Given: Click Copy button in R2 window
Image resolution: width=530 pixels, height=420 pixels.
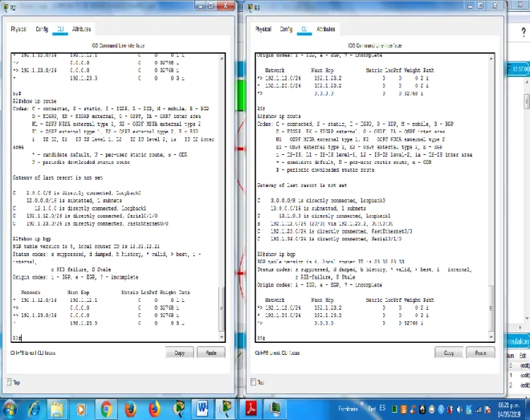Looking at the screenshot, I should [x=180, y=353].
